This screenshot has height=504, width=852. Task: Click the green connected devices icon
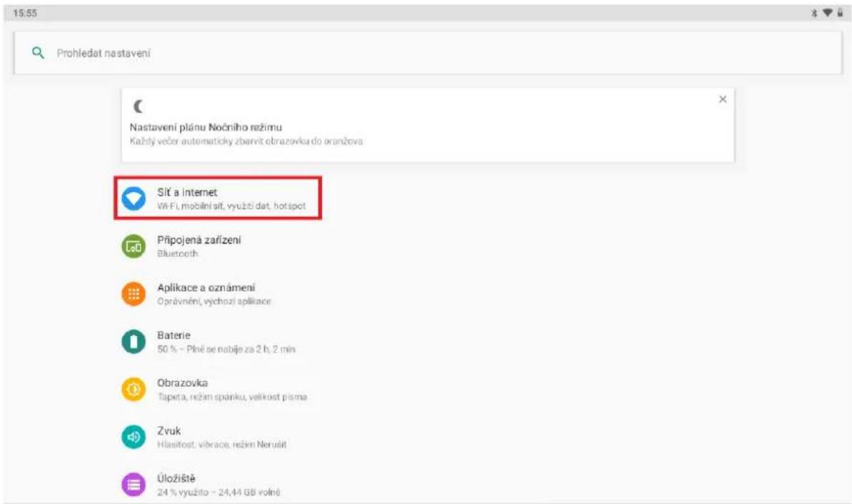click(x=133, y=246)
